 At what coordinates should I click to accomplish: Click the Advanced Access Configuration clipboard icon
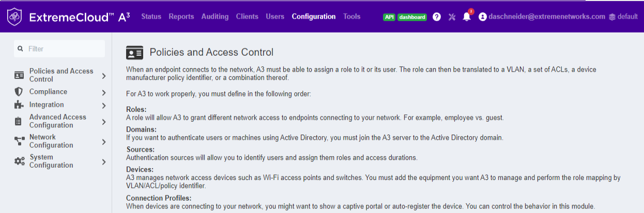pyautogui.click(x=19, y=121)
